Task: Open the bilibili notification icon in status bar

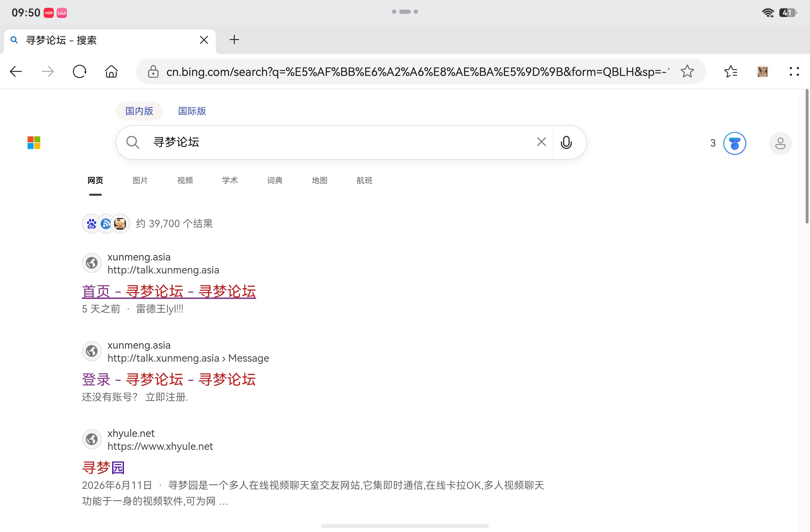Action: (x=62, y=13)
